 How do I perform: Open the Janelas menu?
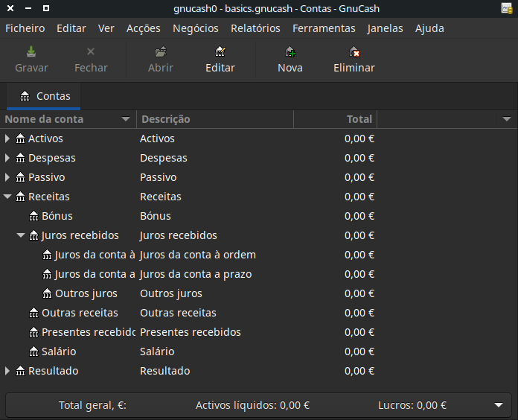(x=385, y=28)
